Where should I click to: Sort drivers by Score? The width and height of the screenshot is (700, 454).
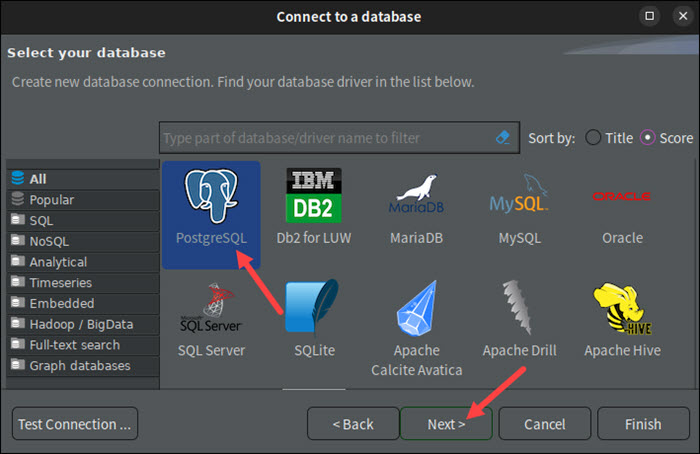666,138
